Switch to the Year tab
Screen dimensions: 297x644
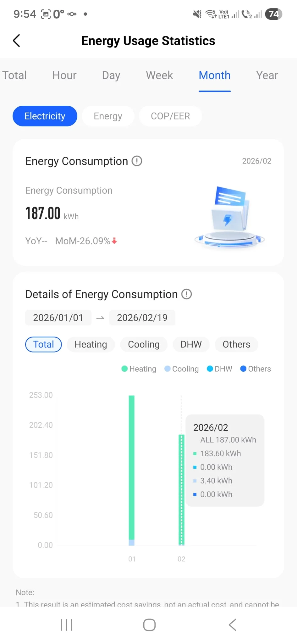267,75
